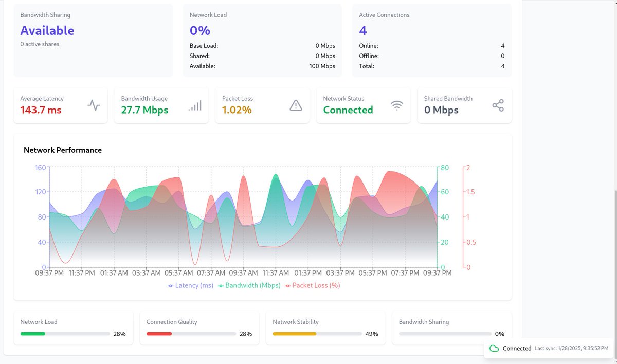Toggle Packet Loss (%) legend series

pyautogui.click(x=313, y=285)
